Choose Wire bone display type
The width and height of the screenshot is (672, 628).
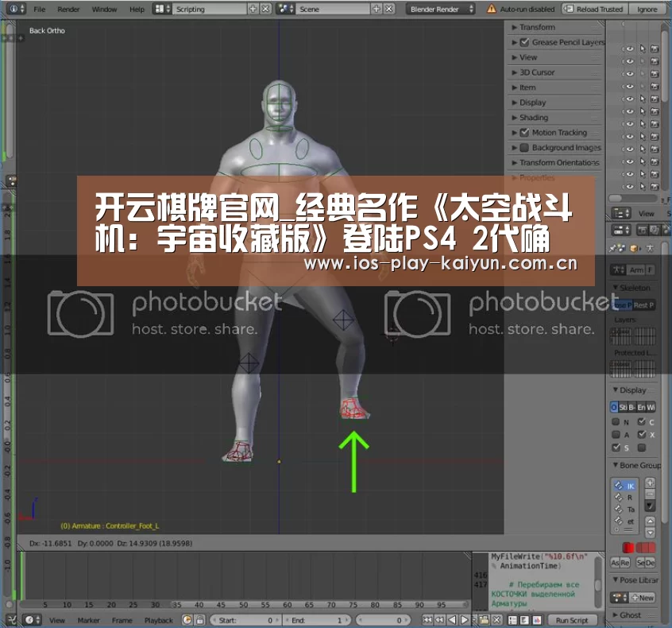click(x=651, y=407)
